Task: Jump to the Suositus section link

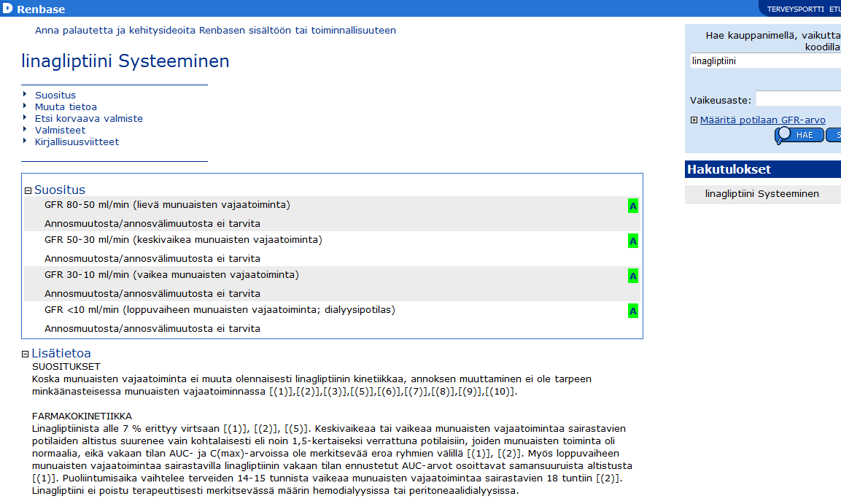Action: 55,95
